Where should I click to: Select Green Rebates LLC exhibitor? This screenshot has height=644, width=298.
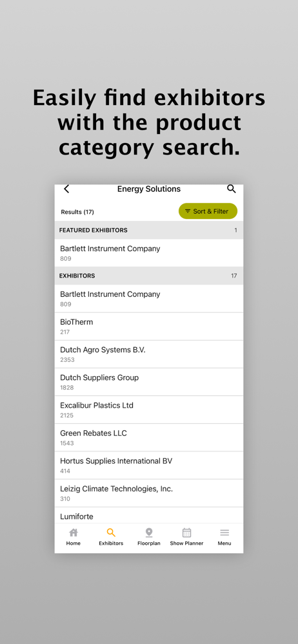pos(149,438)
